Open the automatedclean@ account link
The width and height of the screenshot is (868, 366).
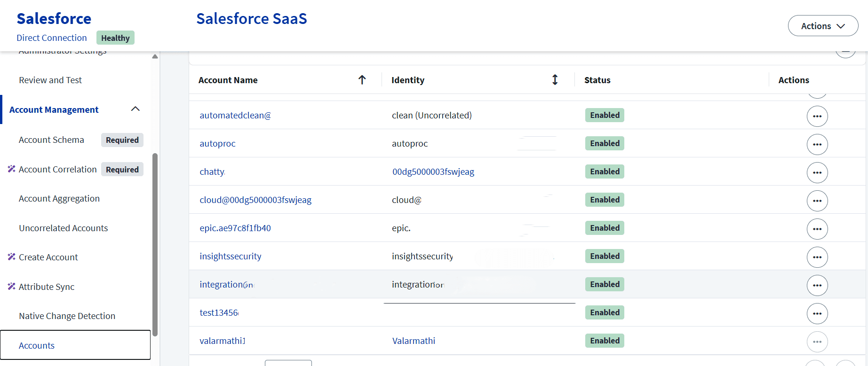[235, 116]
